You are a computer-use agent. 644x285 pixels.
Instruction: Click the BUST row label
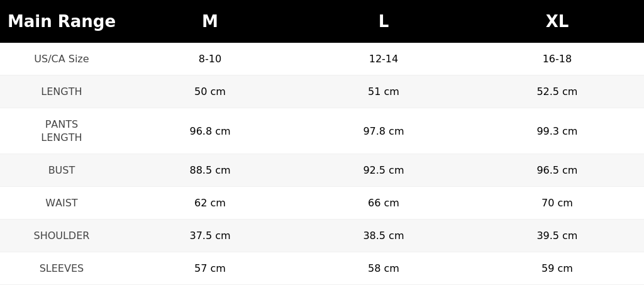click(62, 170)
